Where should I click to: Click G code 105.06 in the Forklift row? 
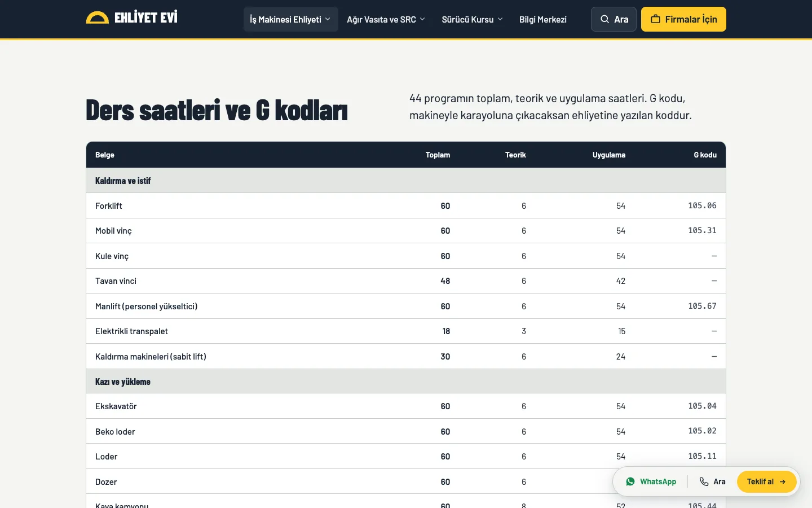click(702, 205)
